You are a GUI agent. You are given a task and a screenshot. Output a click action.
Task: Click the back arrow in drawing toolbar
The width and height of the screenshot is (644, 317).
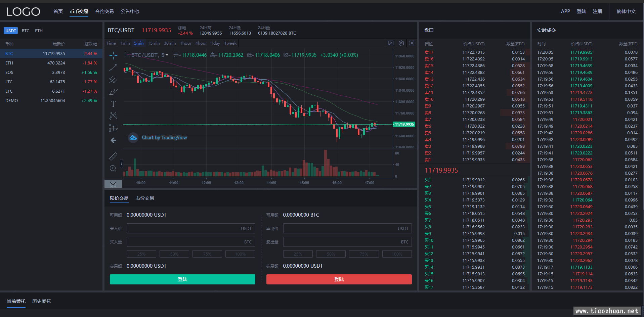pos(113,140)
